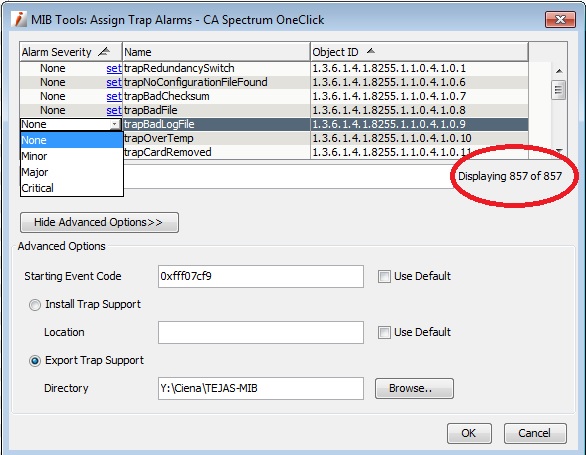The width and height of the screenshot is (586, 455).
Task: Click Object ID ending in .1.0.8
Action: coord(419,110)
